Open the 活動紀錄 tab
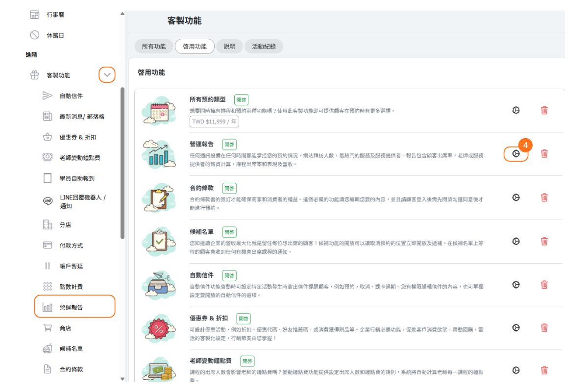 point(264,47)
